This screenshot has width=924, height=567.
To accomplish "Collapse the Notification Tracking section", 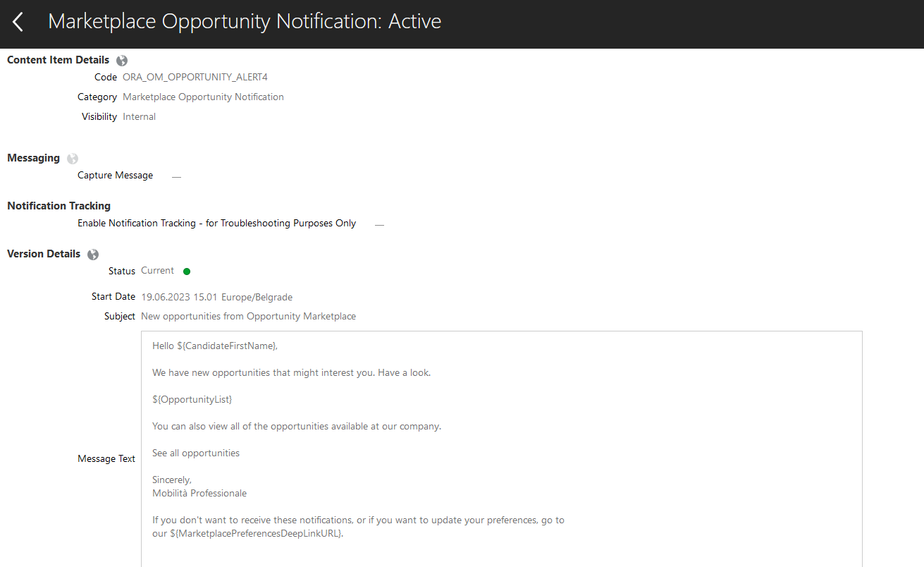I will point(58,205).
